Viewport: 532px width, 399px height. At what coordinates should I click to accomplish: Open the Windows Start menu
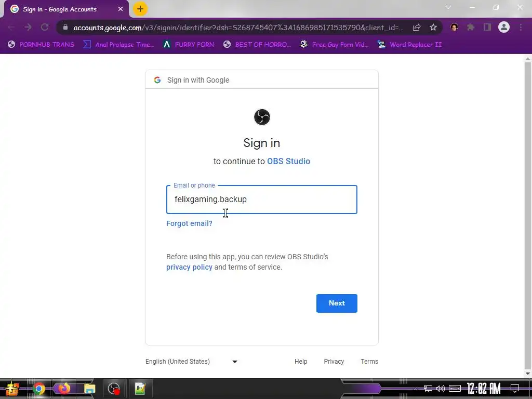(12, 389)
